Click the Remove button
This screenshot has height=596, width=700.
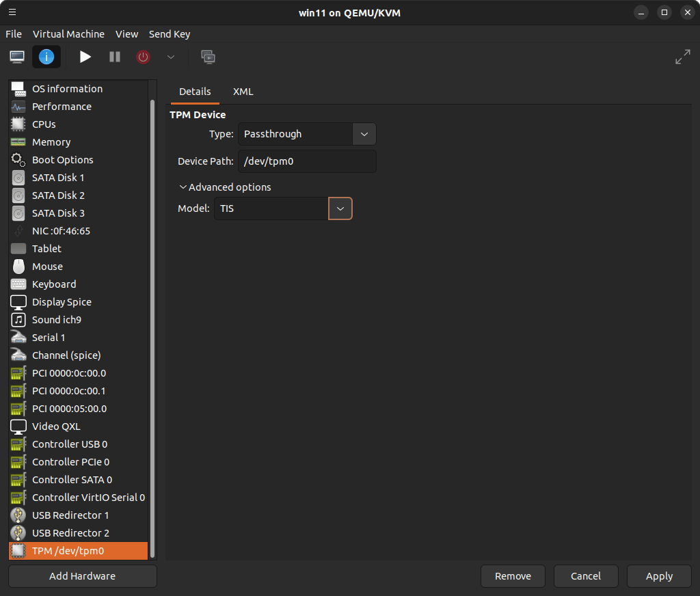click(513, 576)
